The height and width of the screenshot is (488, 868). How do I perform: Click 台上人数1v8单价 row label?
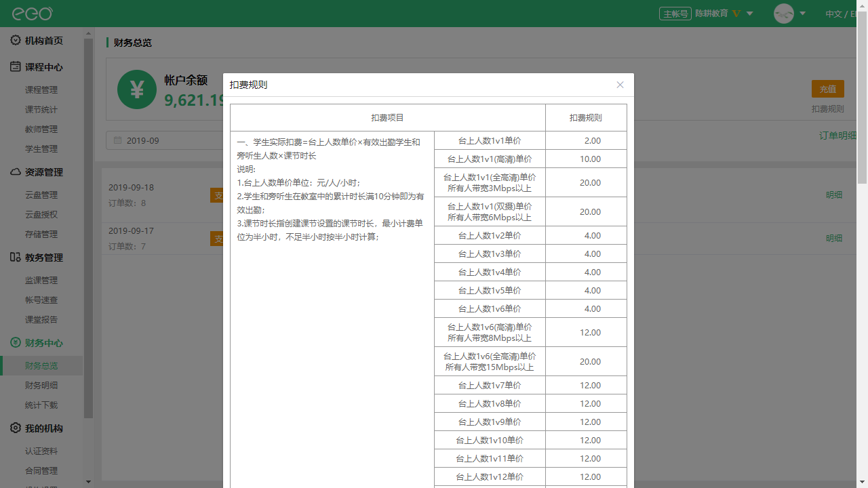pyautogui.click(x=490, y=403)
